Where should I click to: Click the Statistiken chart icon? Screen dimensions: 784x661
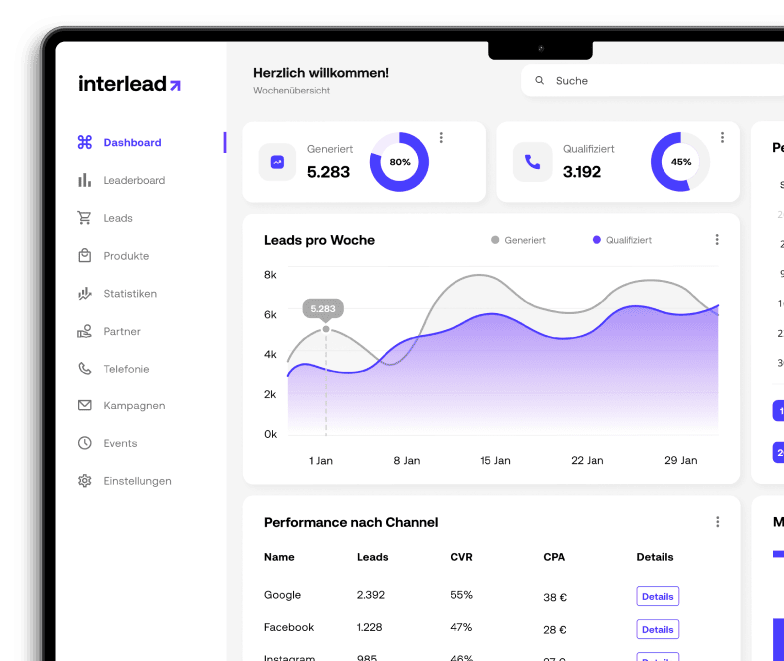point(85,294)
